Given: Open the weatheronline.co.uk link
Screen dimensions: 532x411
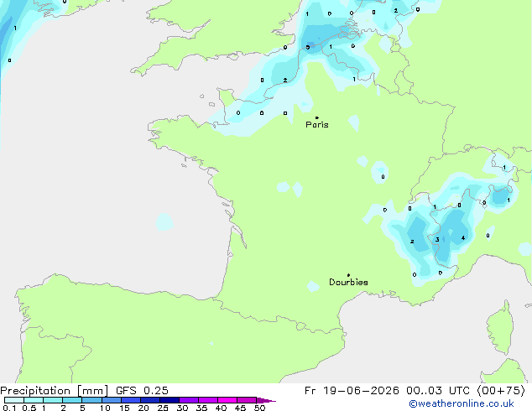Looking at the screenshot, I should coord(462,404).
